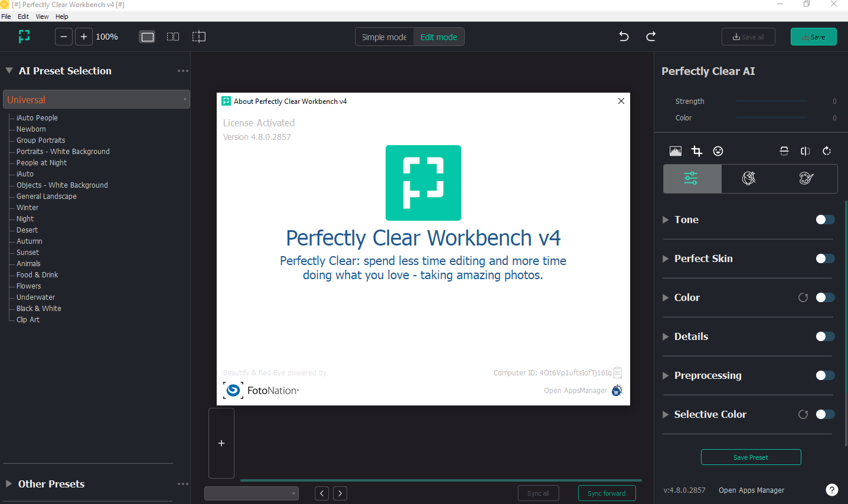Select the crop tool

(x=697, y=151)
